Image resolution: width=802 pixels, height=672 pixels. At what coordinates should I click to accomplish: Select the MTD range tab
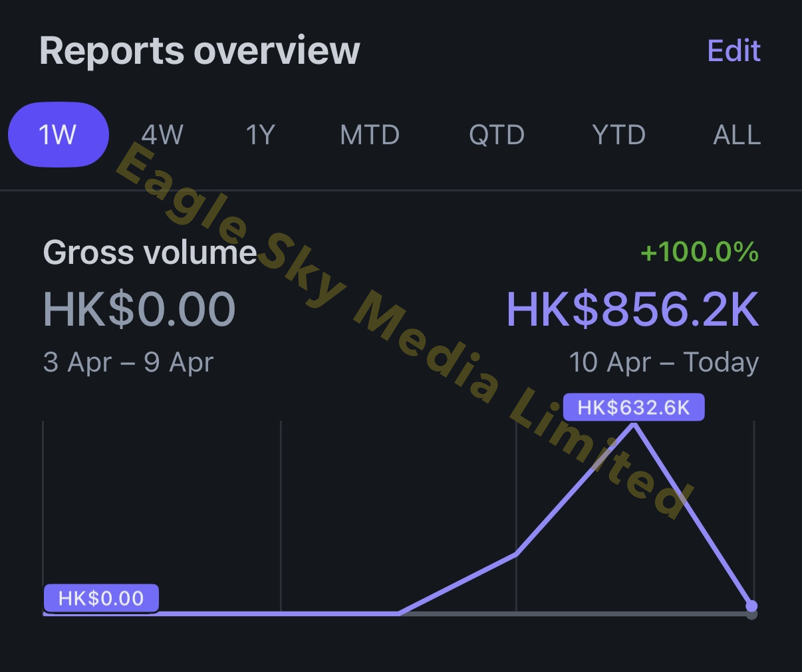pos(370,135)
